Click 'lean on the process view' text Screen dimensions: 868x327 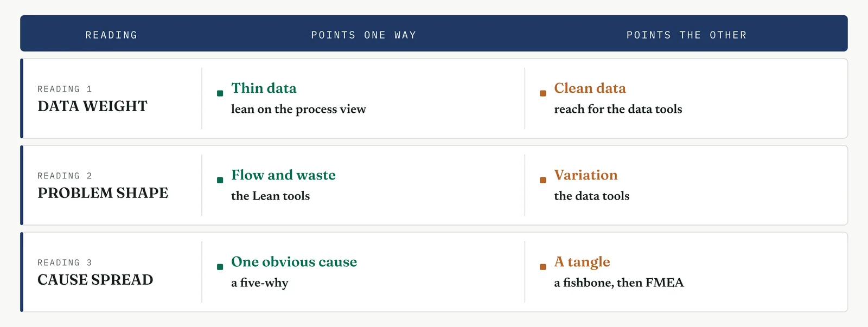click(x=298, y=109)
